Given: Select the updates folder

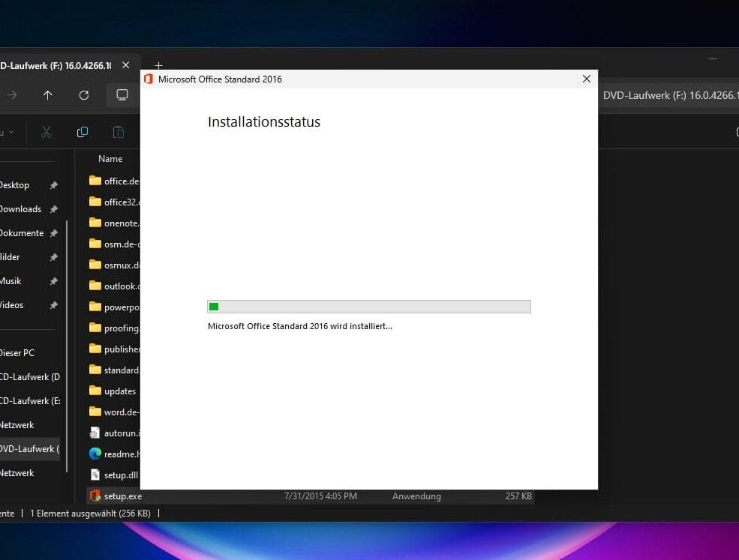Looking at the screenshot, I should 119,391.
